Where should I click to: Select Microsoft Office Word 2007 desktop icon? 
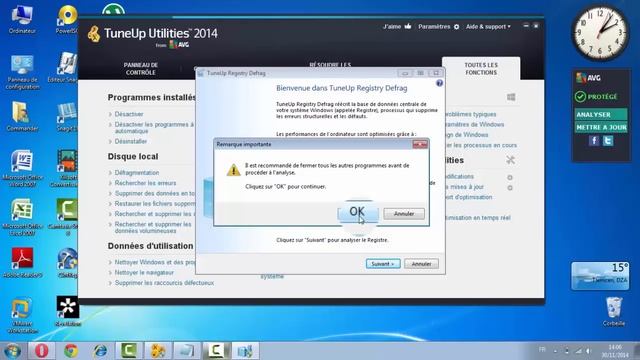click(22, 169)
